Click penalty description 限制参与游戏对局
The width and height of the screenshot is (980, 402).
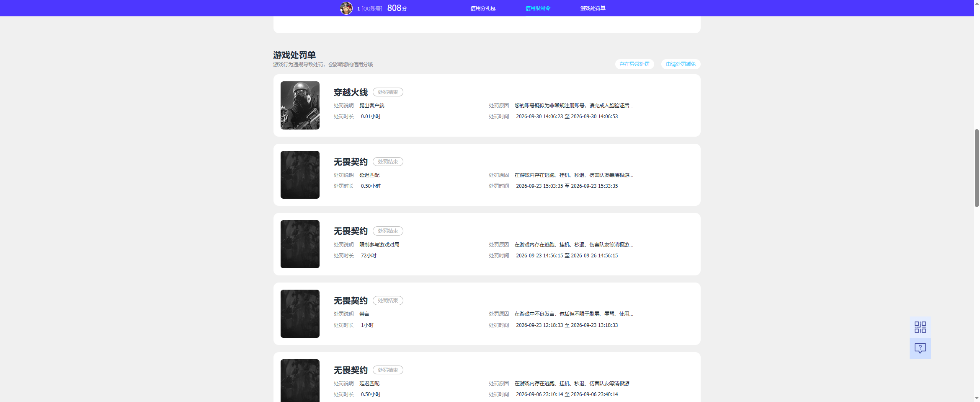[x=379, y=245]
